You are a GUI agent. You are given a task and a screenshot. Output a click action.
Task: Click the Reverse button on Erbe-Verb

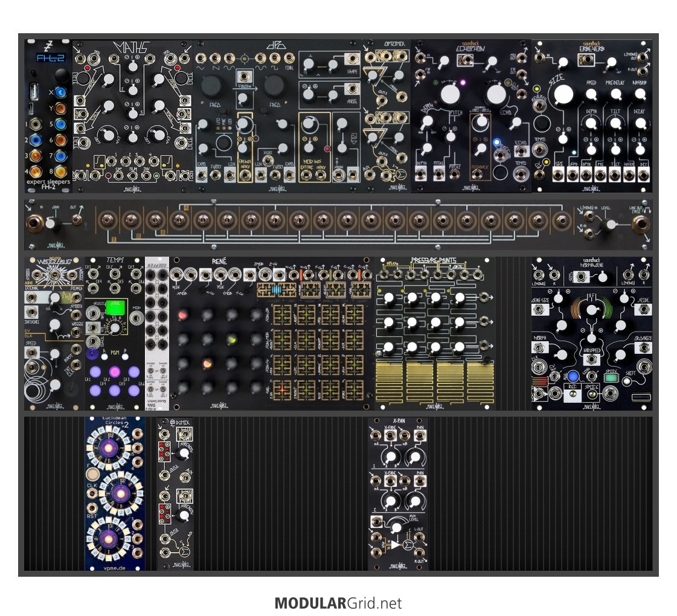point(542,123)
